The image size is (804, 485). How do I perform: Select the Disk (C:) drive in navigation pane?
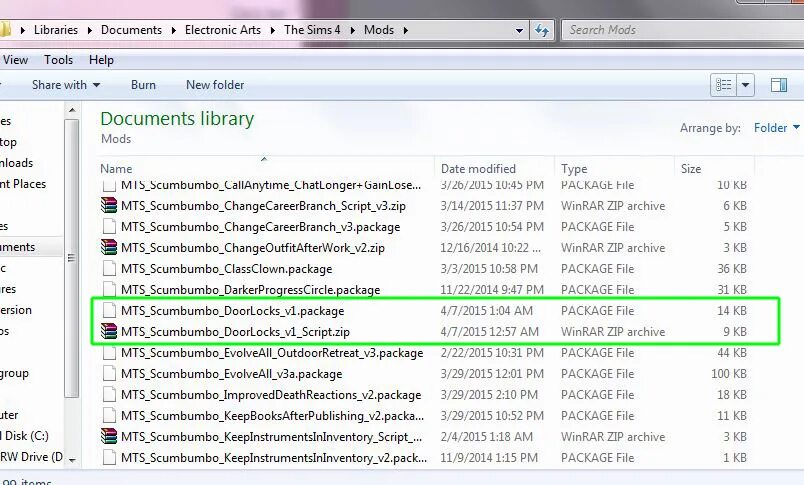point(25,436)
